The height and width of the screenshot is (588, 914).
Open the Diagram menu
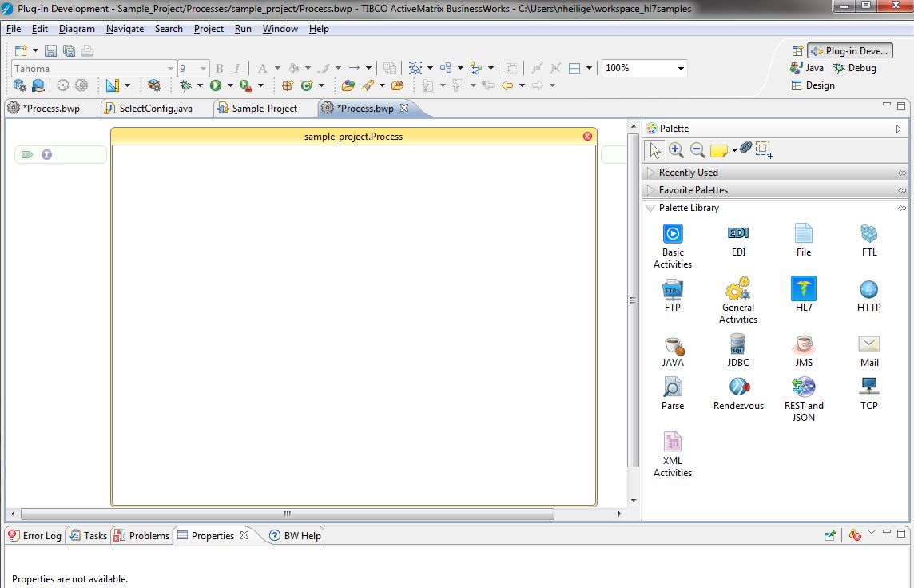click(x=77, y=29)
